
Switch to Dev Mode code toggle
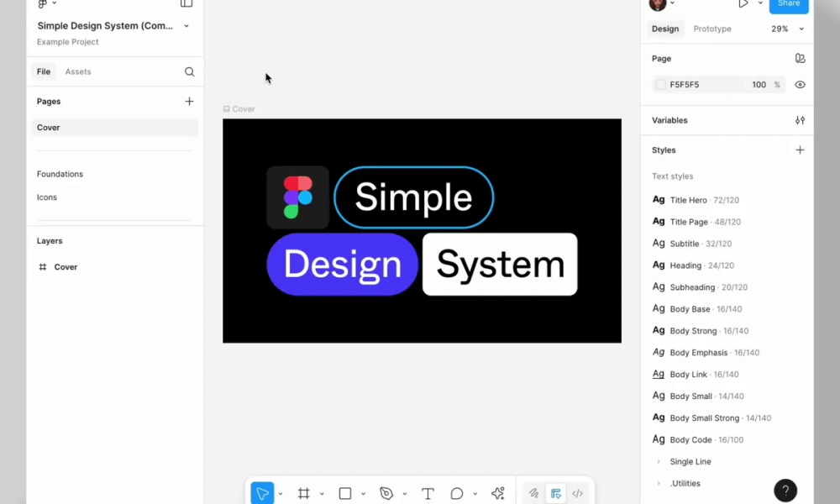tap(577, 493)
